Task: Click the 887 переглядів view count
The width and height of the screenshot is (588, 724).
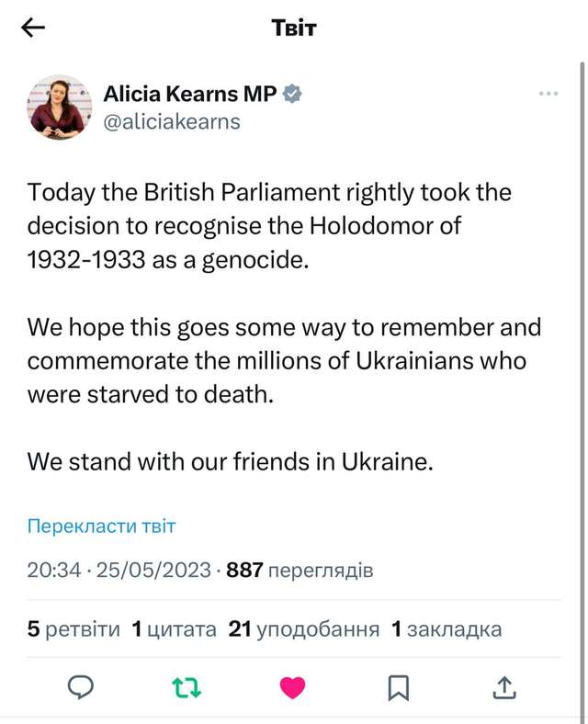Action: [x=300, y=571]
